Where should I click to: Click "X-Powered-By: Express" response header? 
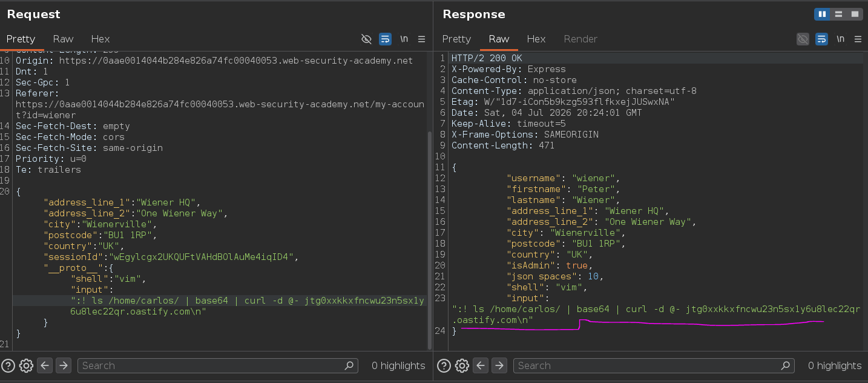point(508,69)
